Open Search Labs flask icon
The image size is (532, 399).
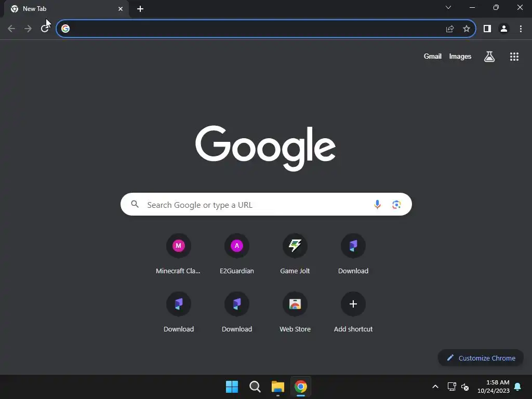pyautogui.click(x=489, y=57)
